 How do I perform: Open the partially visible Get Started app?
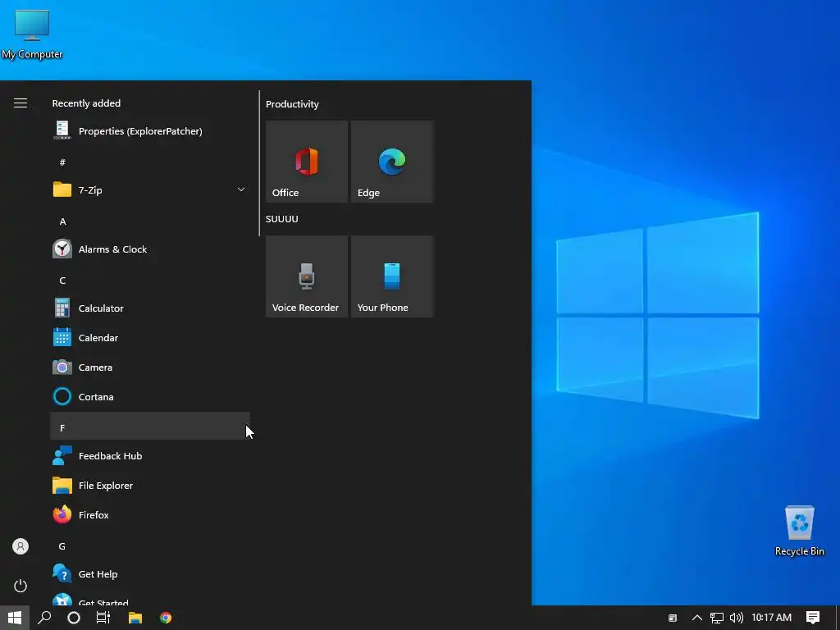[150, 597]
